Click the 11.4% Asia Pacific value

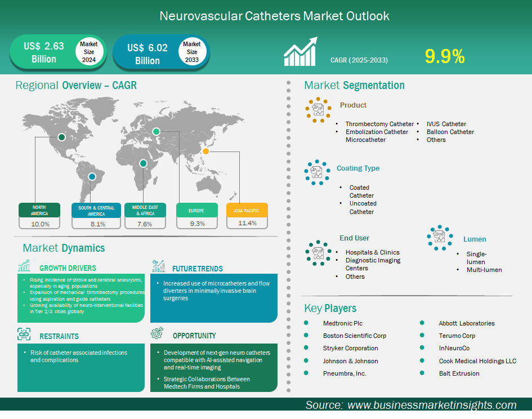(x=247, y=223)
